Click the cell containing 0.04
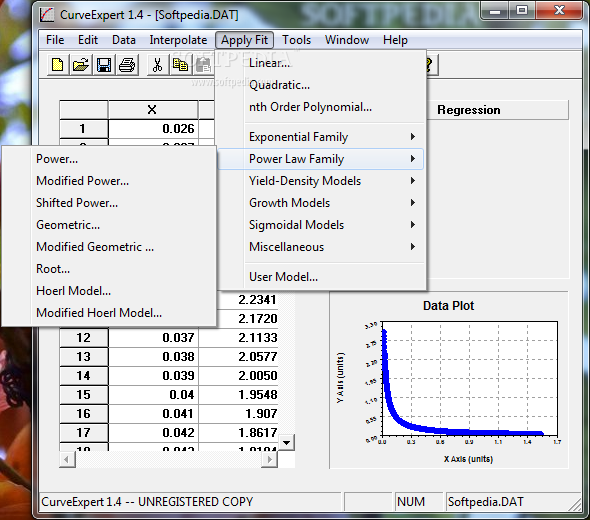Image resolution: width=590 pixels, height=520 pixels. click(x=153, y=395)
